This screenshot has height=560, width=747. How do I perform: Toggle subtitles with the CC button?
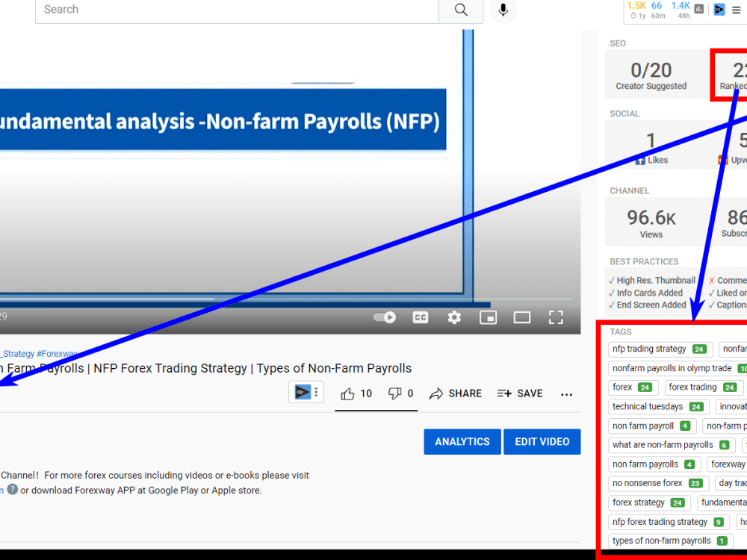tap(420, 317)
